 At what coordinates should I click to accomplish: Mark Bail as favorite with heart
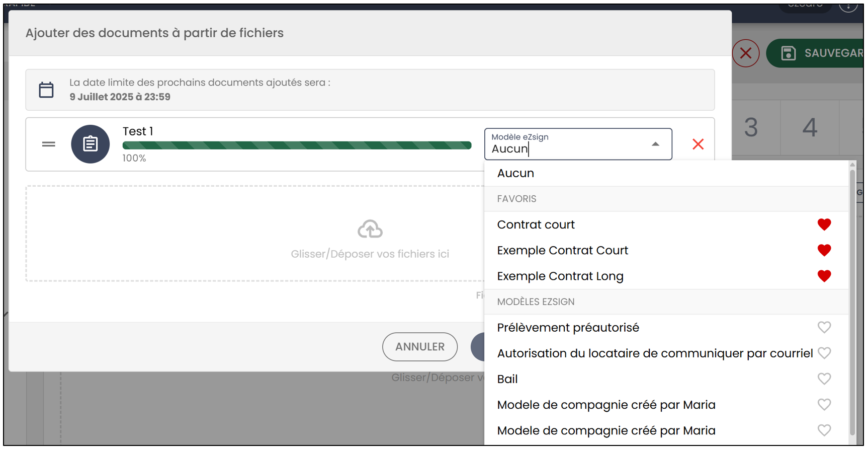824,379
